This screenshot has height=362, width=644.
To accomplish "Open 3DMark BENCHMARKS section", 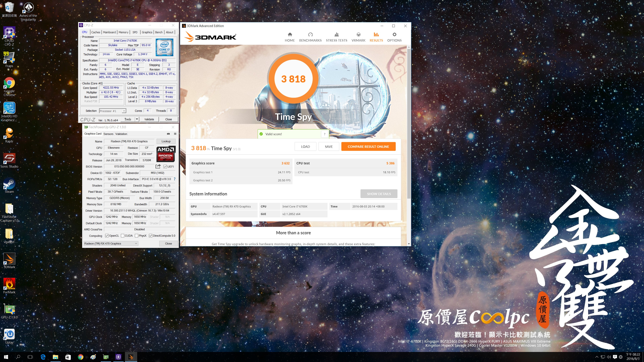I will (310, 37).
